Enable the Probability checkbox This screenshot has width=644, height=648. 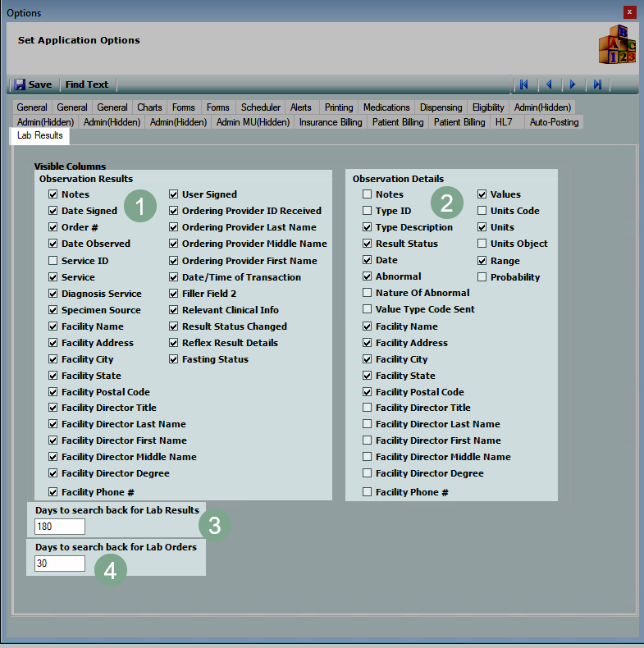pos(482,277)
